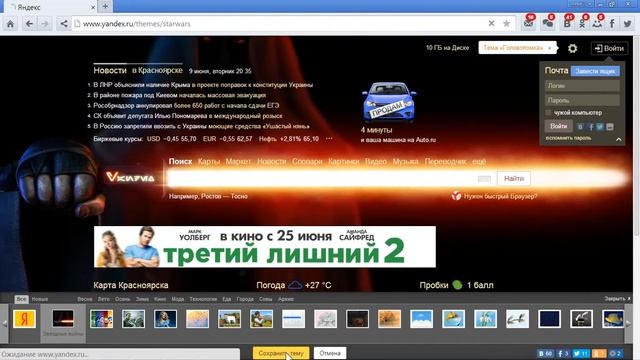Viewport: 640px width, 360px height.
Task: Select the Star Wars theme thumbnail
Action: pos(63,319)
